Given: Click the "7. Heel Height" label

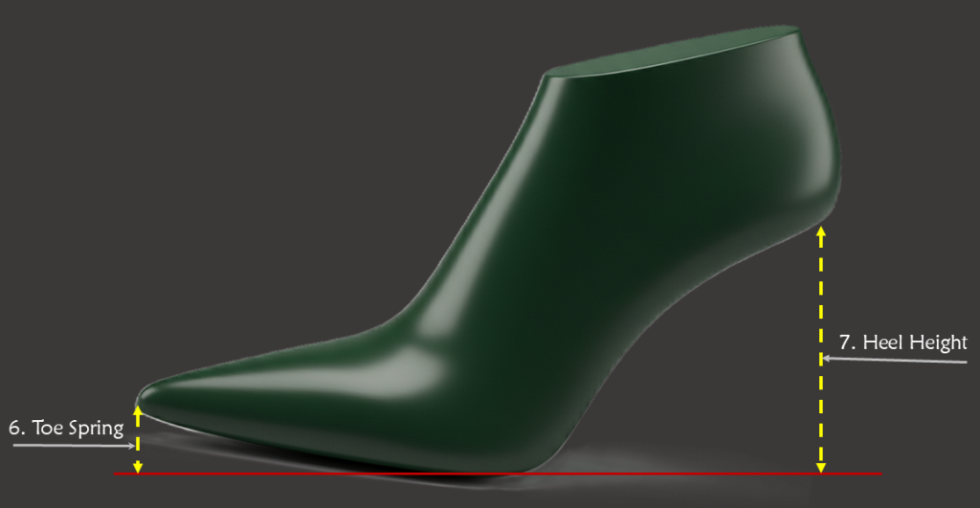Looking at the screenshot, I should (x=902, y=342).
